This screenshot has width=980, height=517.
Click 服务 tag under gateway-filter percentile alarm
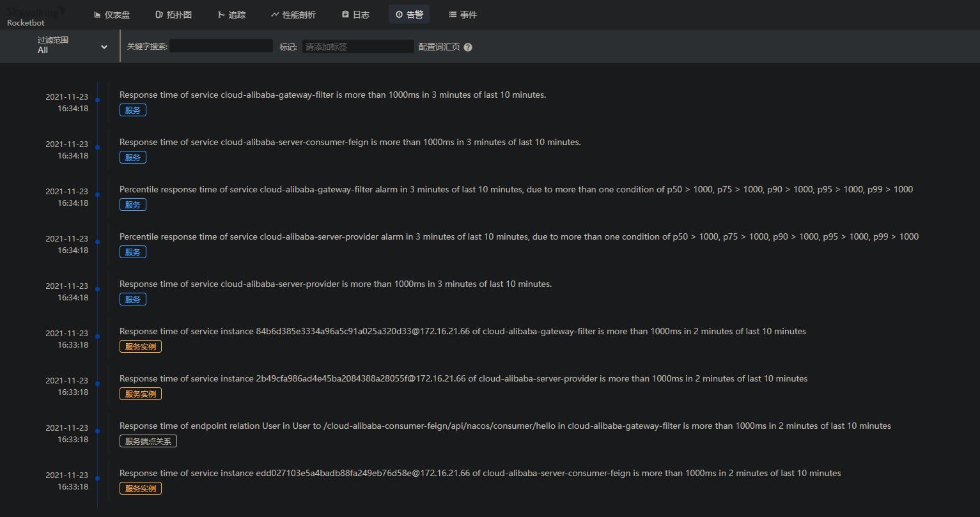pyautogui.click(x=133, y=204)
